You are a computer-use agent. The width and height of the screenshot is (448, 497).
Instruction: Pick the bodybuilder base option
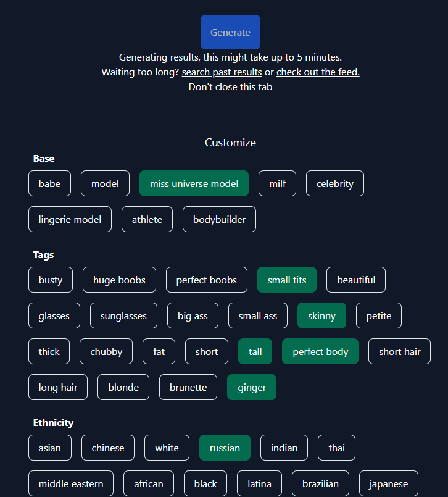point(219,219)
